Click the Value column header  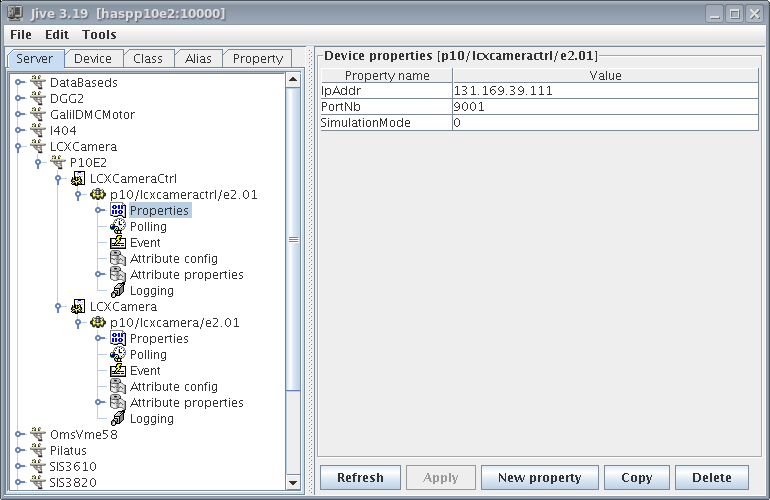point(605,76)
